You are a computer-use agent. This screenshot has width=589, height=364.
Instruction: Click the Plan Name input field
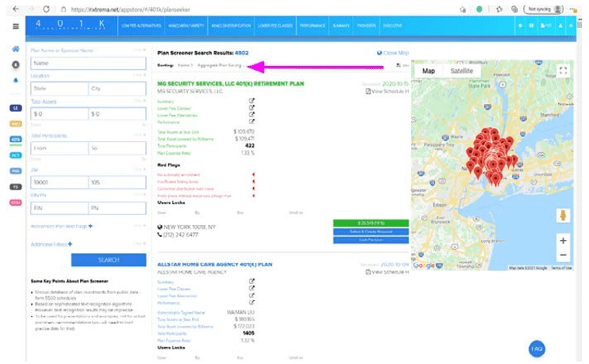(89, 63)
